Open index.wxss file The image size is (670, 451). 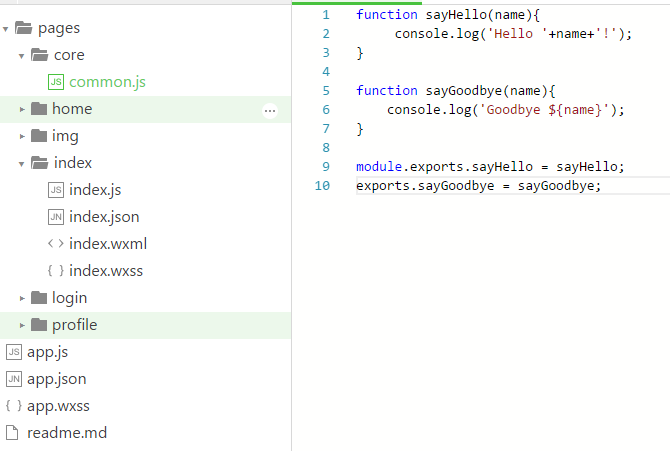(106, 271)
